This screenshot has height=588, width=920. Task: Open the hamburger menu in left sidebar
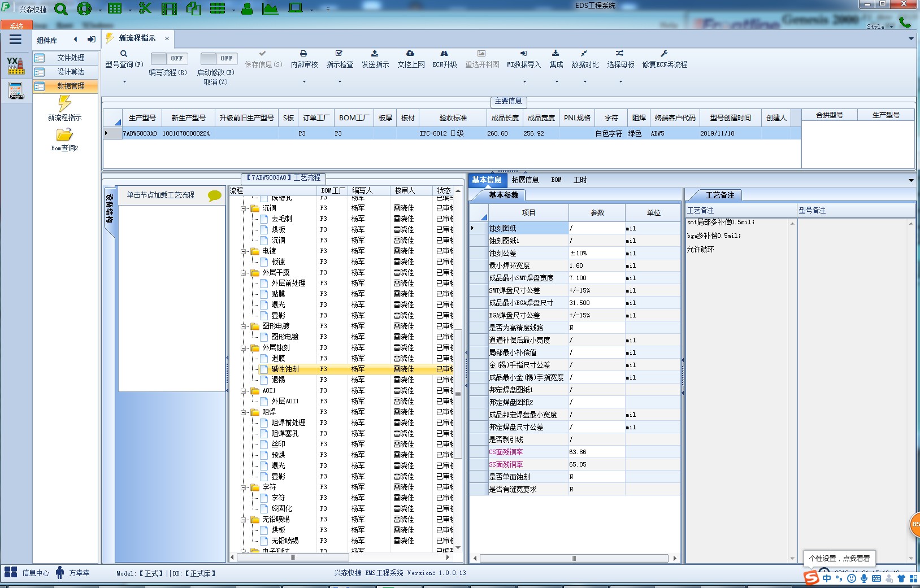[15, 40]
